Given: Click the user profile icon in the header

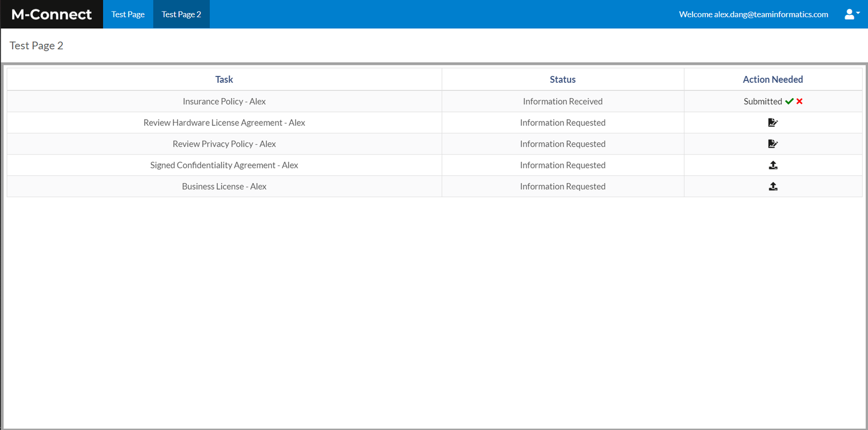Looking at the screenshot, I should [x=848, y=14].
